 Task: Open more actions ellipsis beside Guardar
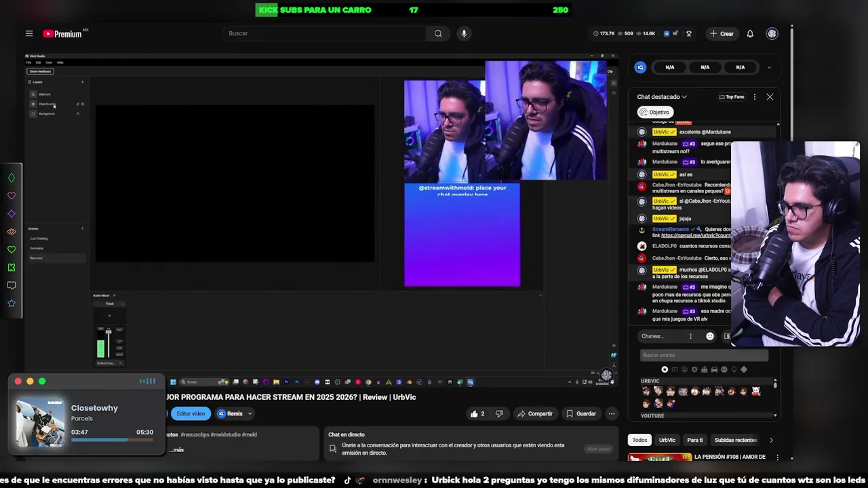(612, 413)
